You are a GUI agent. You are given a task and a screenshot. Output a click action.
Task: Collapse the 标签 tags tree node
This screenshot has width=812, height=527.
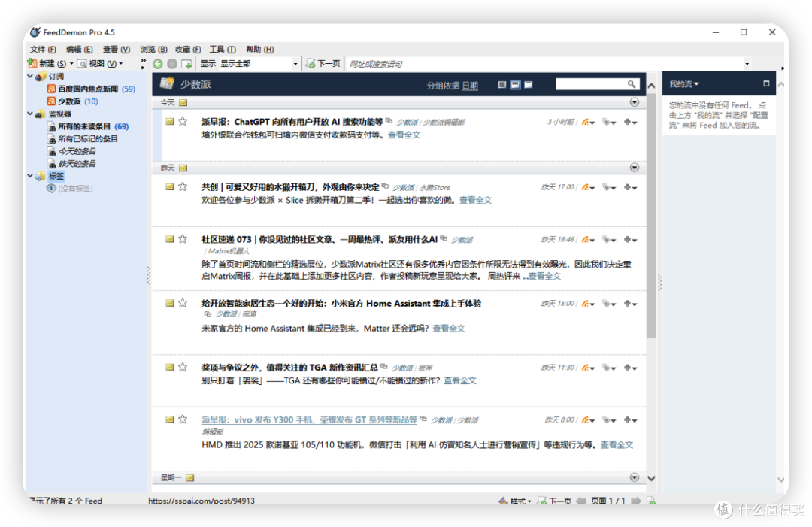point(30,175)
